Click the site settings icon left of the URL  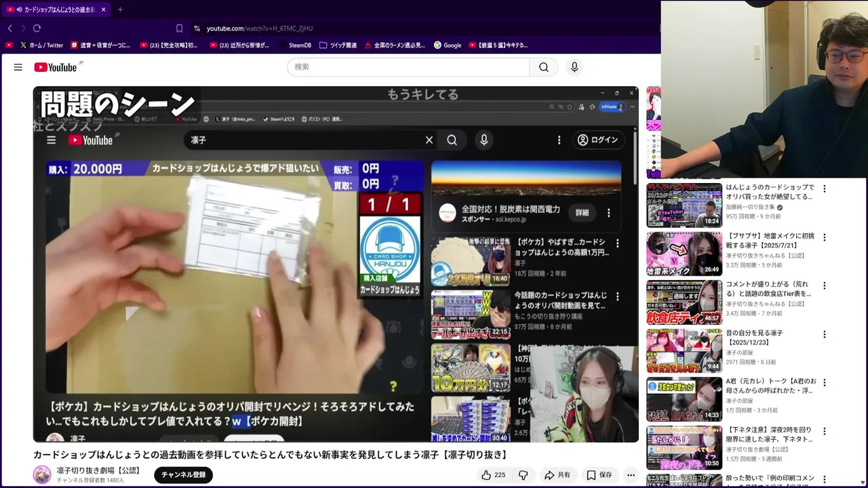point(197,28)
